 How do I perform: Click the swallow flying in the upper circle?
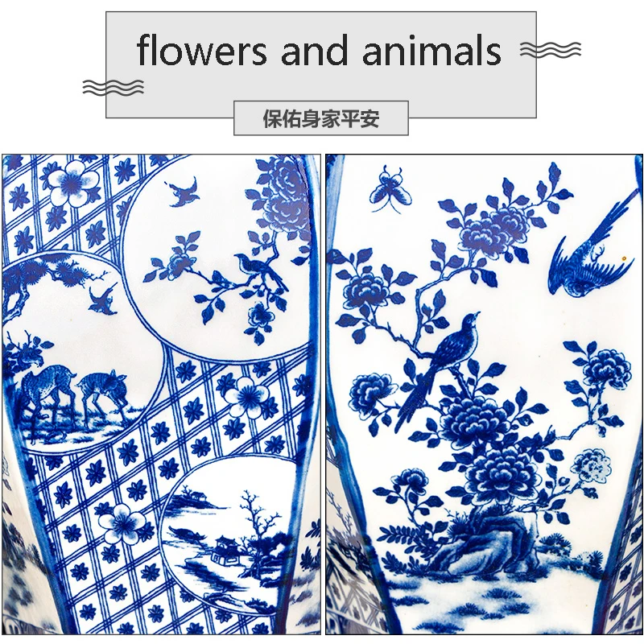coord(184,192)
